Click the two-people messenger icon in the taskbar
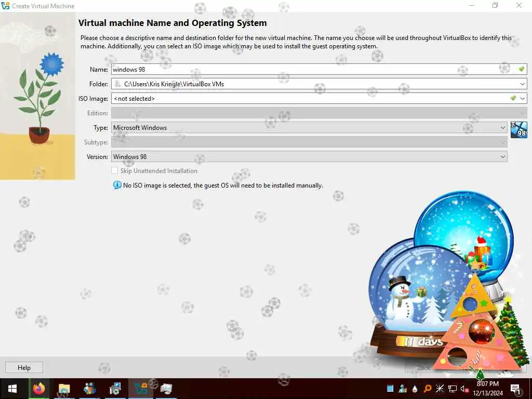The image size is (532, 399). (89, 389)
